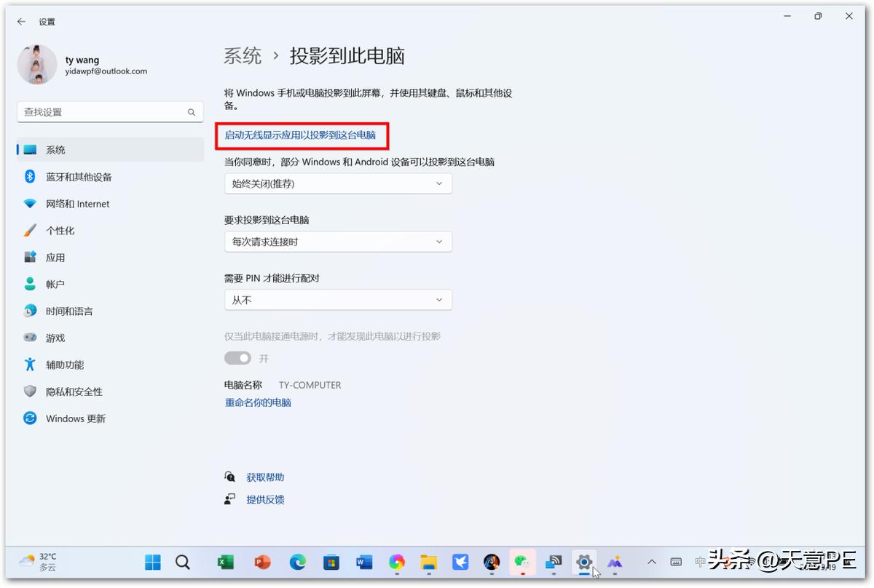Open the PIN pairing dropdown showing 从不
The image size is (874, 588).
[338, 299]
